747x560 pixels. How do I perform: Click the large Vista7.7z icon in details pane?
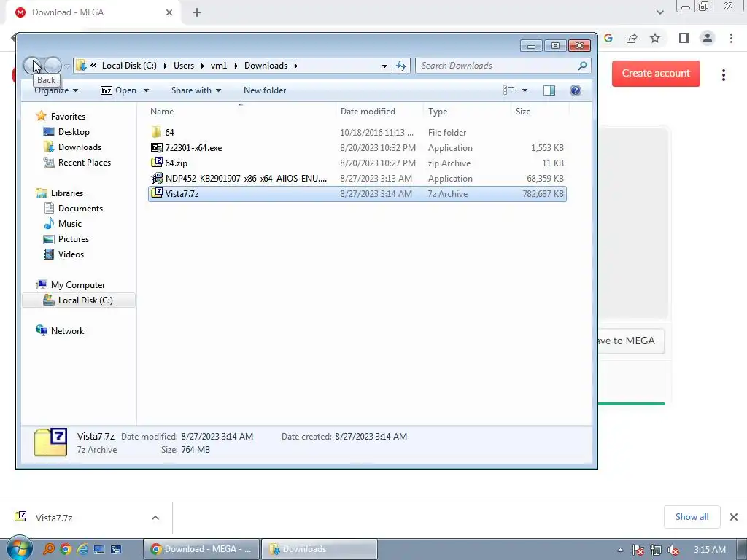[x=51, y=443]
